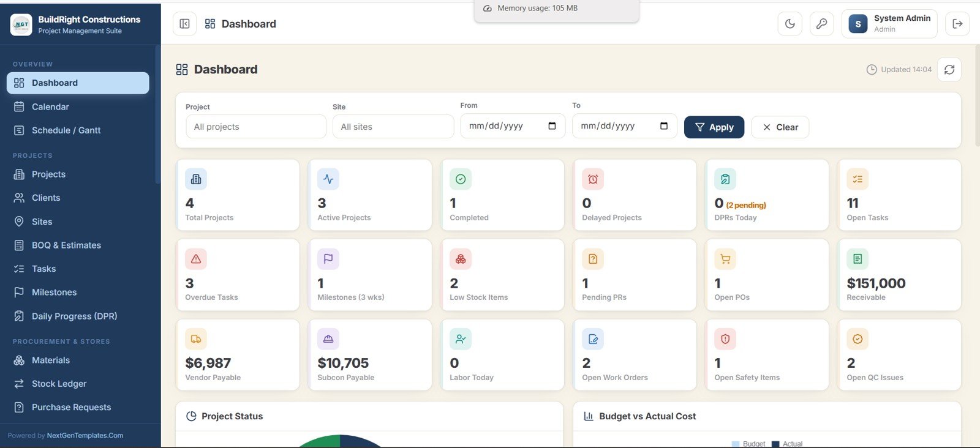Click the Completed checkmark icon
Viewport: 980px width, 448px height.
click(461, 179)
